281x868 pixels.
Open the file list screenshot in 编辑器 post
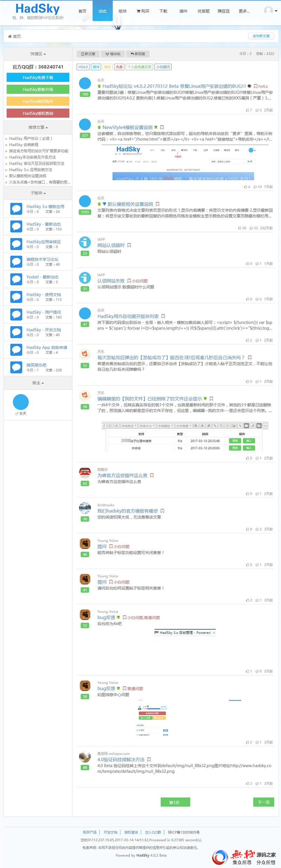pyautogui.click(x=185, y=437)
